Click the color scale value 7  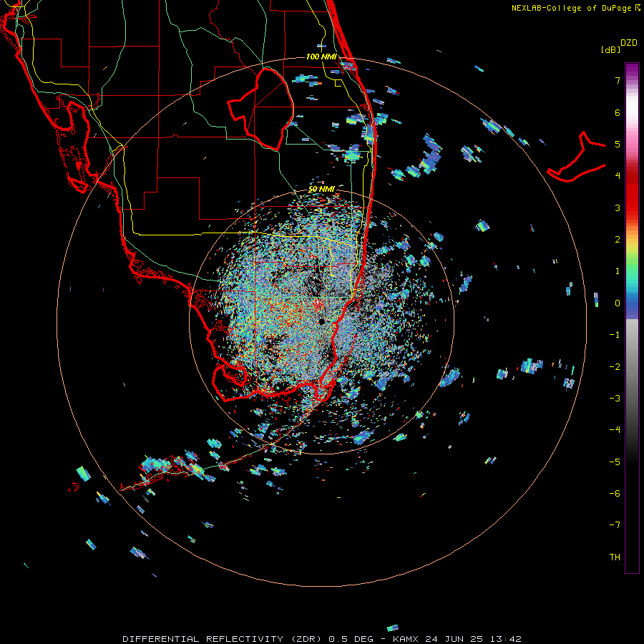point(618,80)
